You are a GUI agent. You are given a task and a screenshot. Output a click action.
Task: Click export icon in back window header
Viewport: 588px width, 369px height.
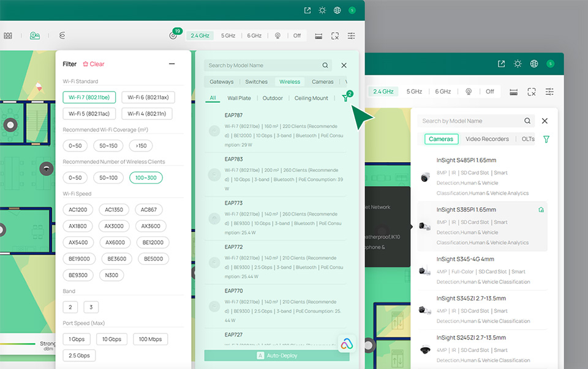tap(502, 64)
